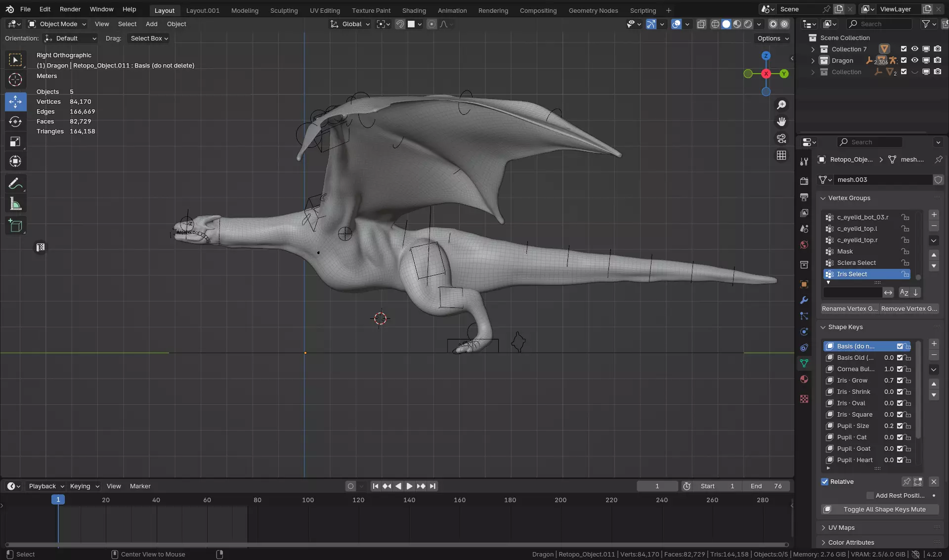Switch to Geometry Nodes workspace tab
The image size is (949, 560).
coord(593,10)
